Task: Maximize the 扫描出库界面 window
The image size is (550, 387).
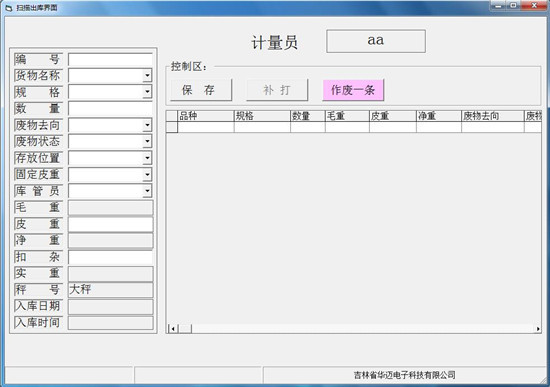Action: click(514, 5)
